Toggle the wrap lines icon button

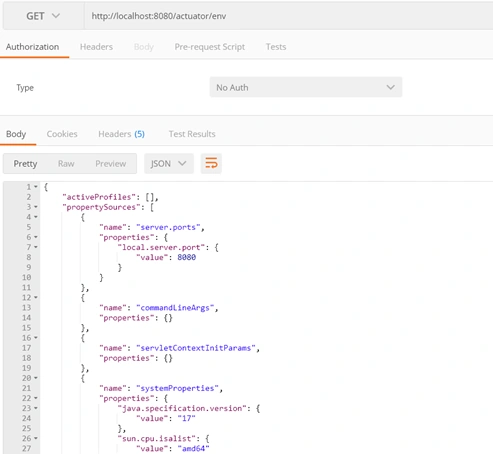tap(211, 163)
